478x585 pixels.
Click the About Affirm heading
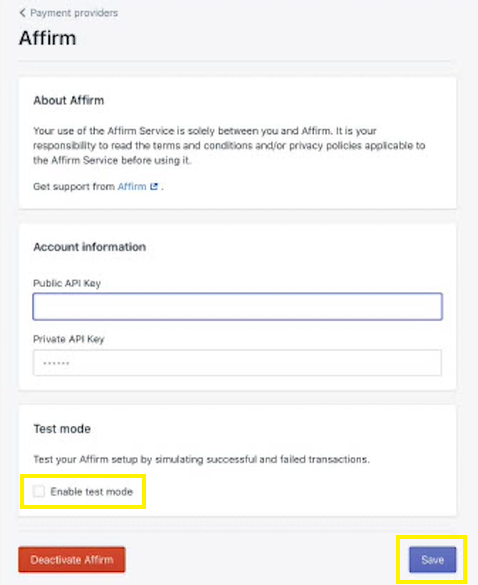tap(69, 100)
